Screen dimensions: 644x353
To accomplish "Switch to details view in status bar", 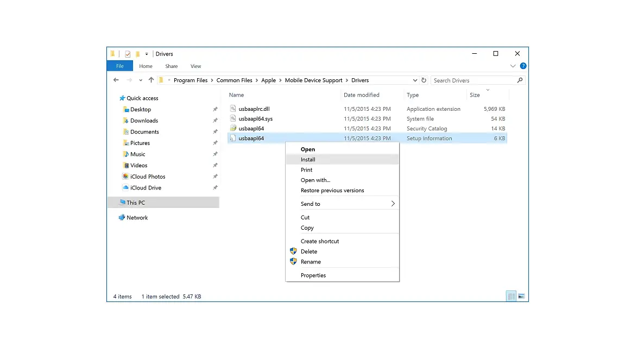I will click(x=510, y=296).
